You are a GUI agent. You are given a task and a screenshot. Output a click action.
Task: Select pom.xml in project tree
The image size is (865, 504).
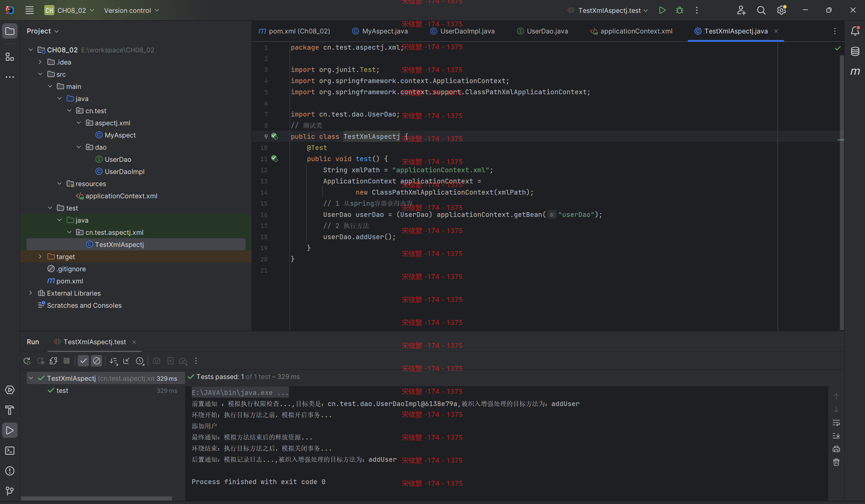click(65, 281)
